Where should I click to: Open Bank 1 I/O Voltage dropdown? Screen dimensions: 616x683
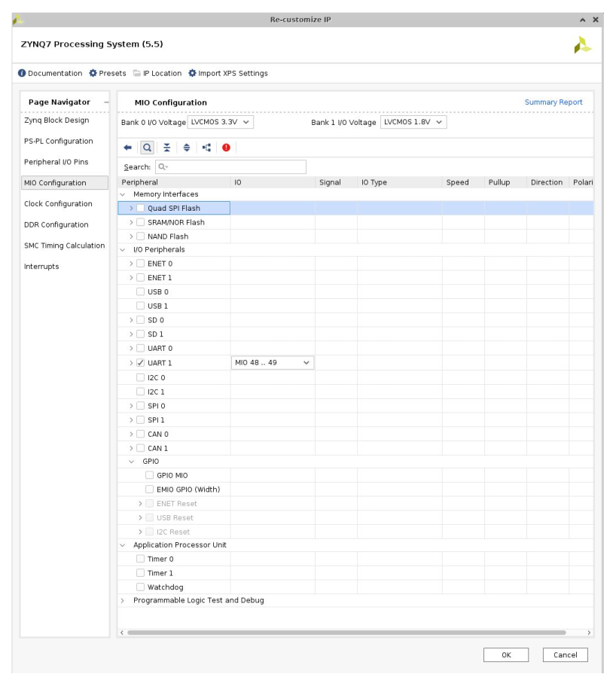click(x=413, y=122)
